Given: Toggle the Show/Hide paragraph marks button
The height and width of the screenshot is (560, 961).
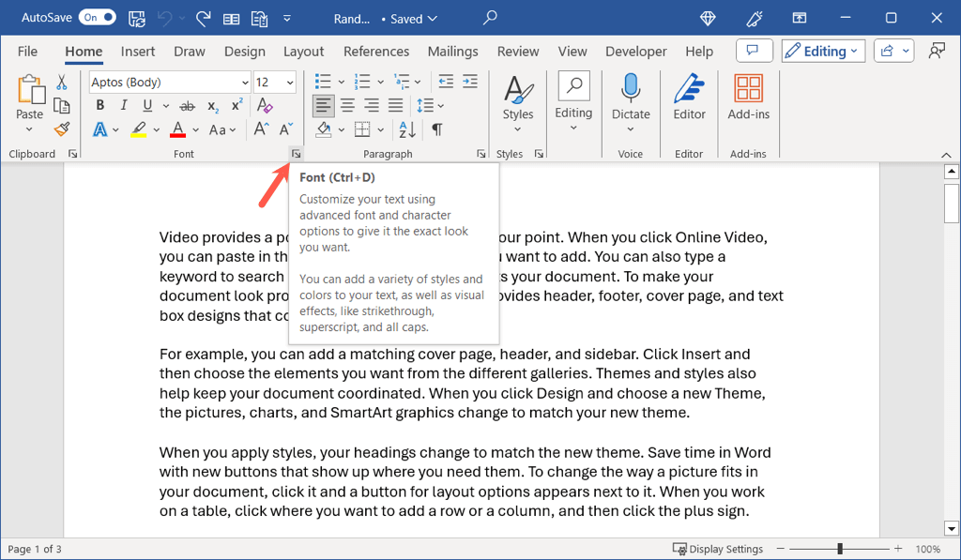Looking at the screenshot, I should tap(436, 129).
